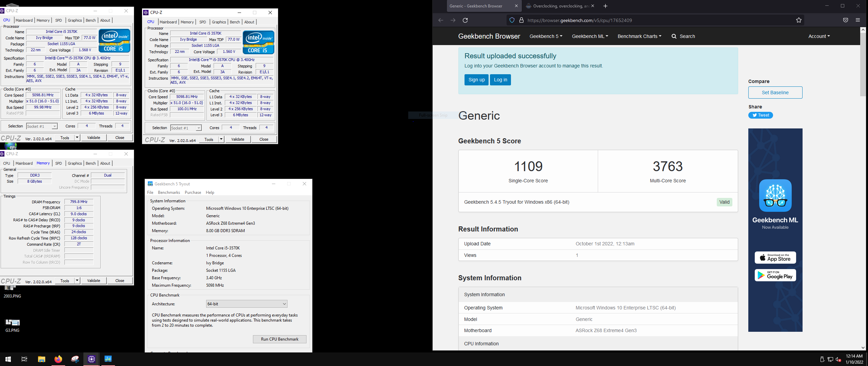Viewport: 868px width, 366px height.
Task: Open Geekbench 5 dropdown in site navbar
Action: 546,36
